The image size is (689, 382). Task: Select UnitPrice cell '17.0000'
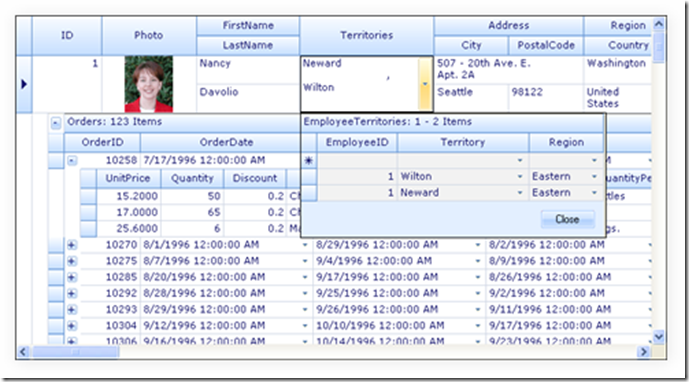128,212
